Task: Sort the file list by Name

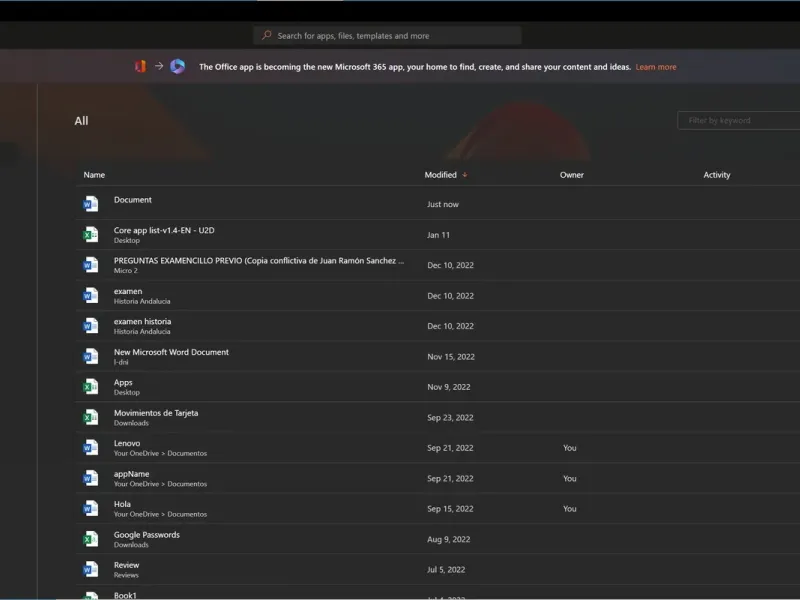Action: 94,174
